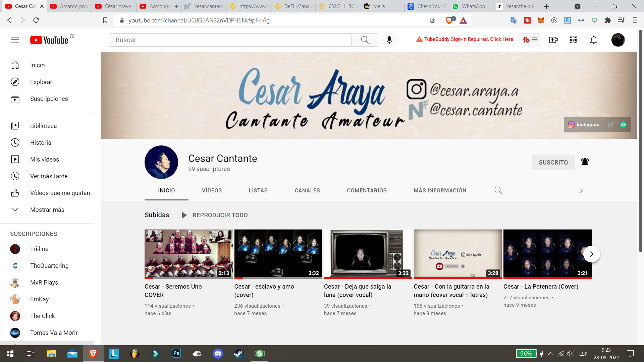The width and height of the screenshot is (644, 362).
Task: Expand Mostrar más in the sidebar
Action: [x=47, y=210]
